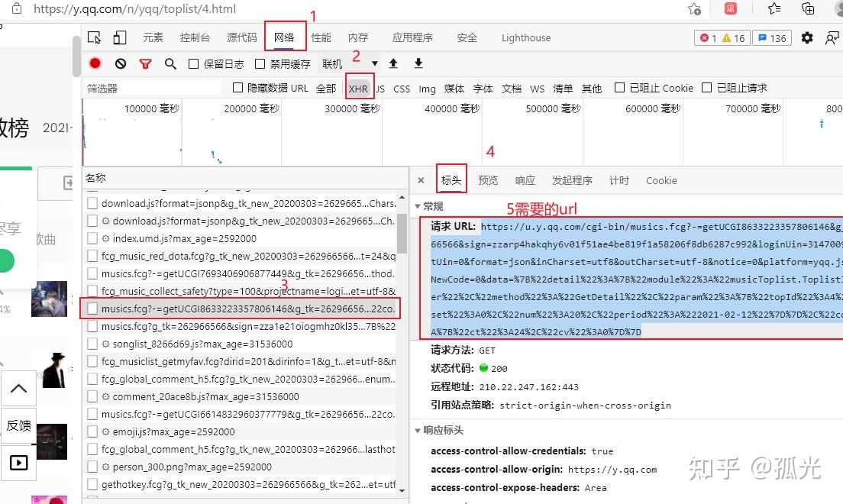
Task: Open browser favorites list icon
Action: [x=774, y=8]
